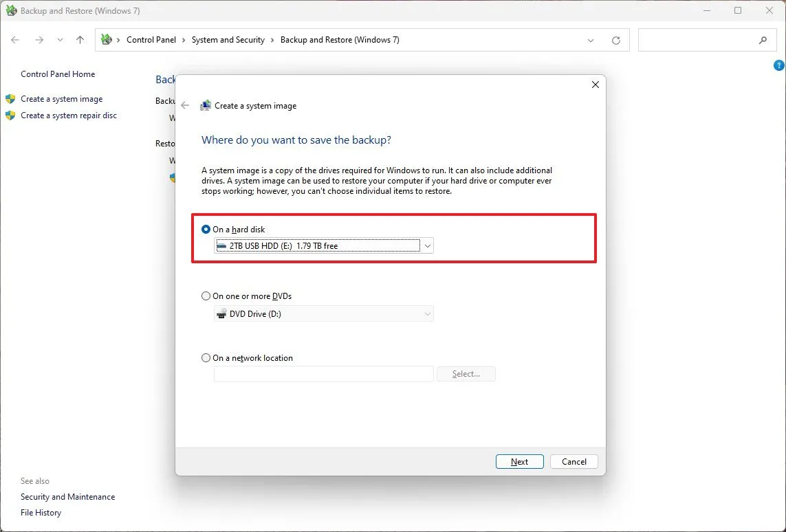This screenshot has height=532, width=786.
Task: Click the up-one-level arrow
Action: tap(80, 39)
